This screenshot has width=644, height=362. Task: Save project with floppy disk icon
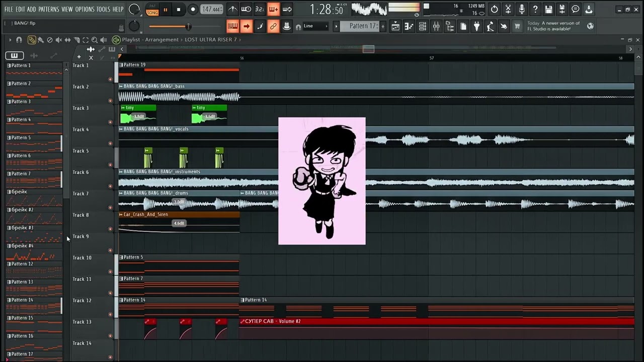549,9
